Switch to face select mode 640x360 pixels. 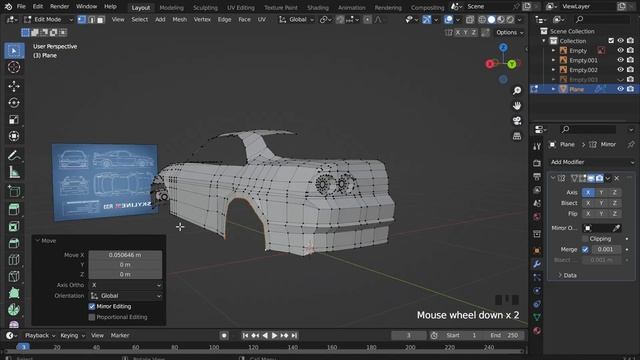tap(100, 20)
